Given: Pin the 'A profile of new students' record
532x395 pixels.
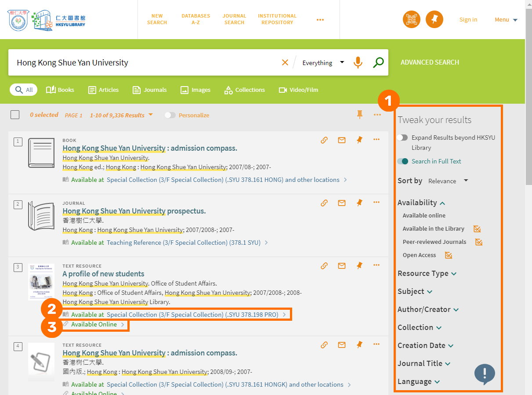Looking at the screenshot, I should click(x=359, y=265).
